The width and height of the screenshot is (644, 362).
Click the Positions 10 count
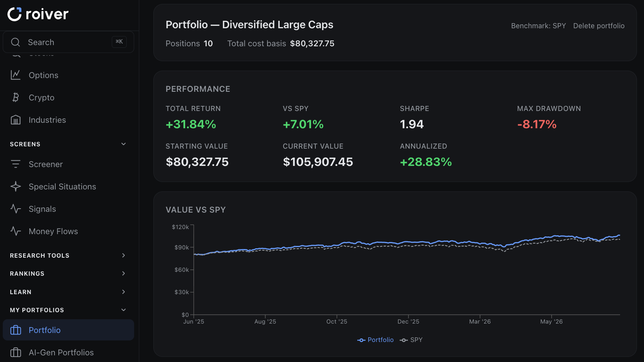[x=189, y=44]
